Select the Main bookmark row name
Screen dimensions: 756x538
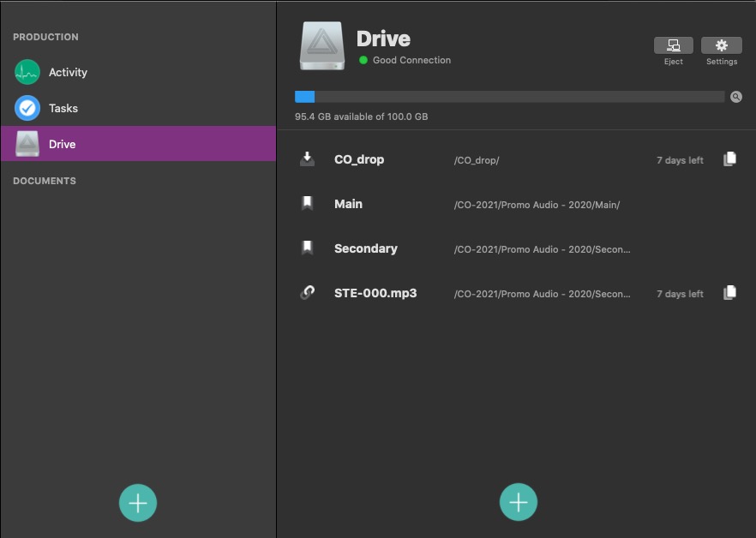348,204
